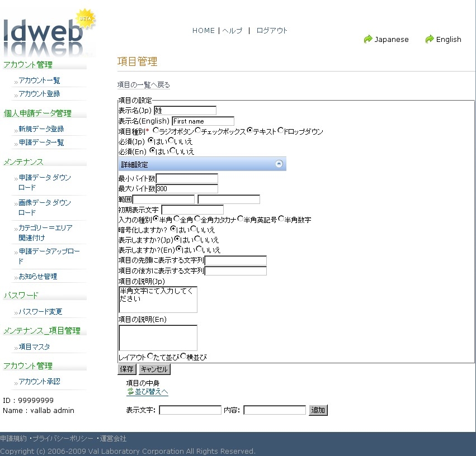This screenshot has height=456, width=476.
Task: Open 申請データ ダウンロード in sidebar
Action: pyautogui.click(x=45, y=182)
